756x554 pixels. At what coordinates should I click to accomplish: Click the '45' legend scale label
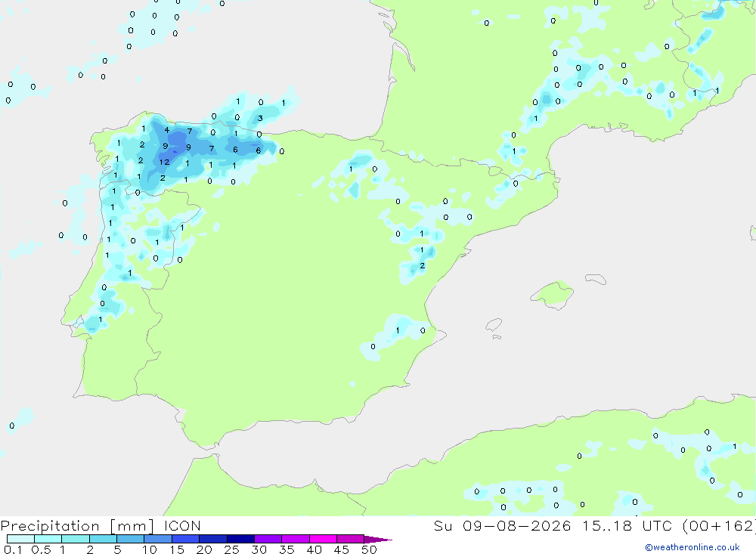tap(342, 549)
